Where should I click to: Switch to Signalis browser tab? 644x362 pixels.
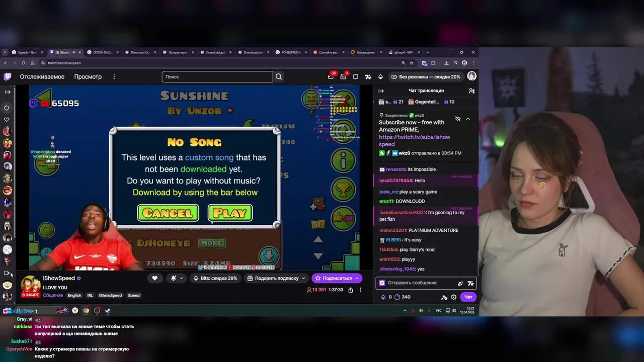(28, 52)
